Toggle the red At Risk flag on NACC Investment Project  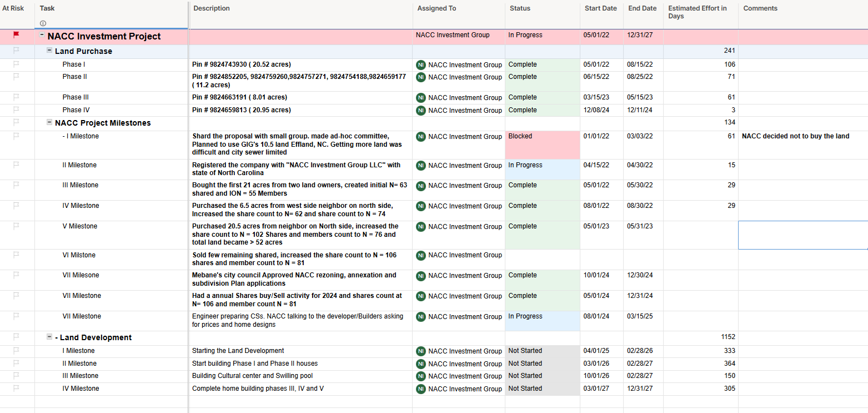click(x=16, y=35)
